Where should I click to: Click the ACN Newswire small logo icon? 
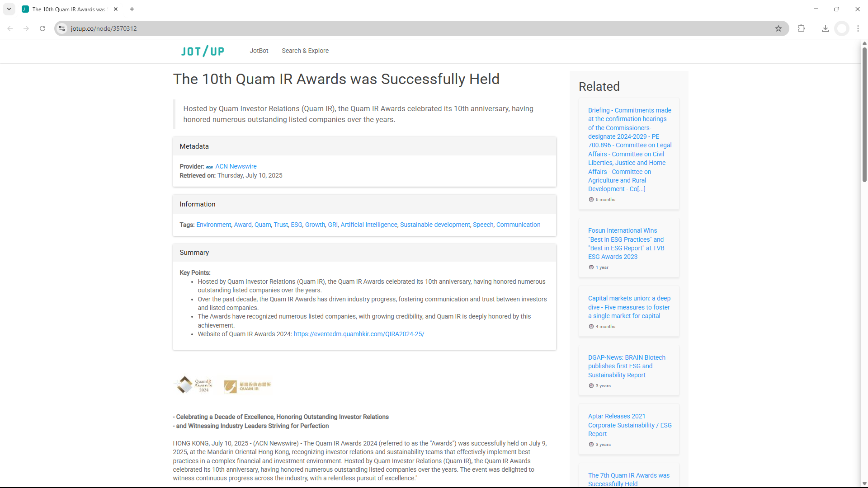point(209,167)
